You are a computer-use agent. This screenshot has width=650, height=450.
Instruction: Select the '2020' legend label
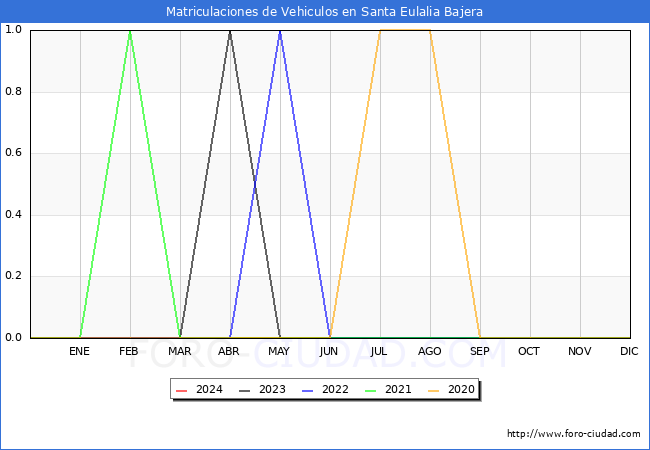[x=461, y=390]
